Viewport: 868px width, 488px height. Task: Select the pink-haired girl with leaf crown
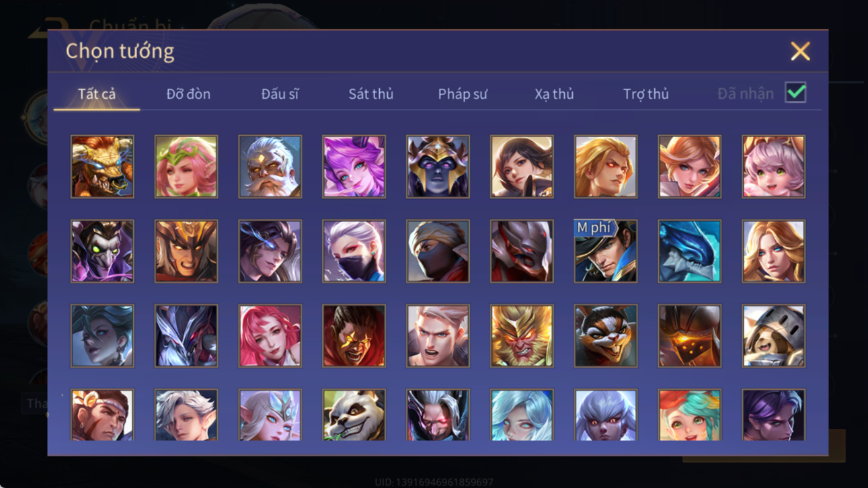tap(186, 167)
